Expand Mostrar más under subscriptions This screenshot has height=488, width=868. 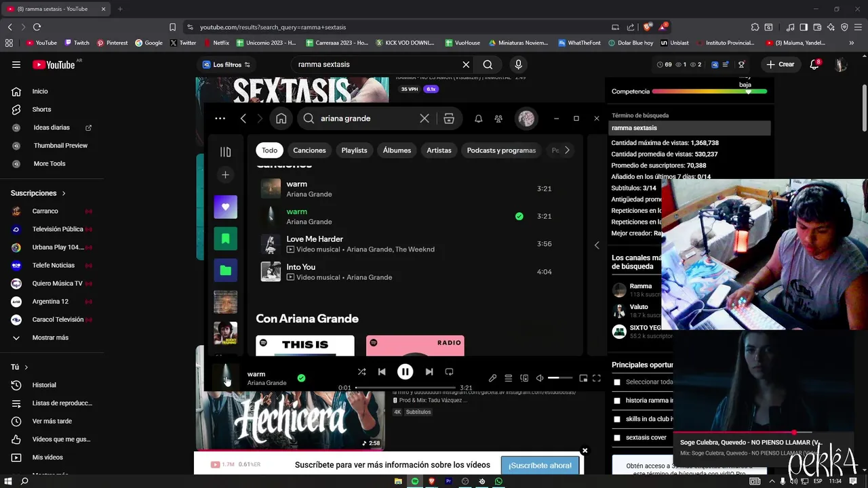[51, 338]
